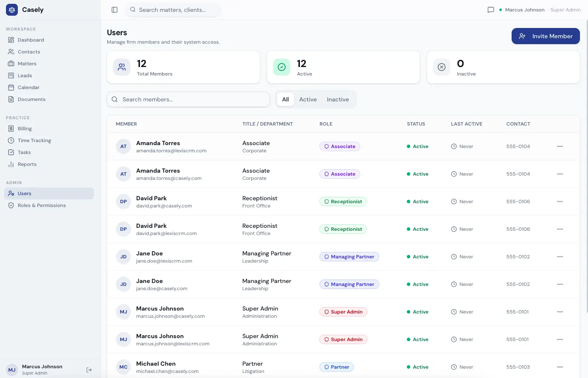Open the chat messages icon
This screenshot has width=588, height=378.
coord(491,10)
